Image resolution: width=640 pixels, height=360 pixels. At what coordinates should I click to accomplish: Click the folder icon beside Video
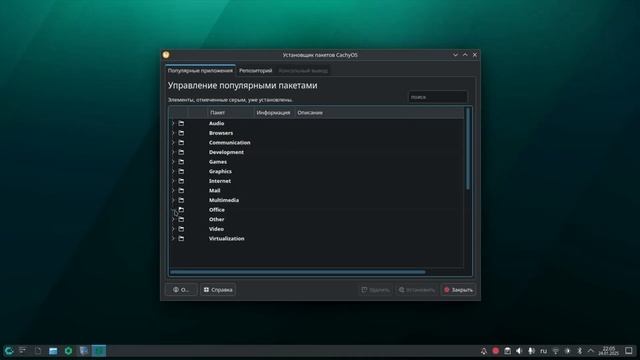click(181, 229)
